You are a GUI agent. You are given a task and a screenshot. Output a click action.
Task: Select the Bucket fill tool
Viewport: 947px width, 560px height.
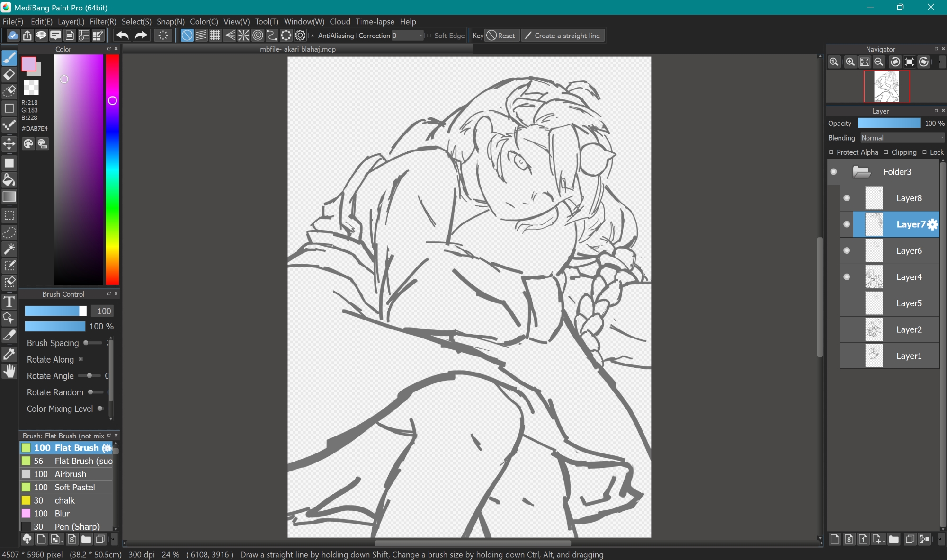(x=9, y=180)
